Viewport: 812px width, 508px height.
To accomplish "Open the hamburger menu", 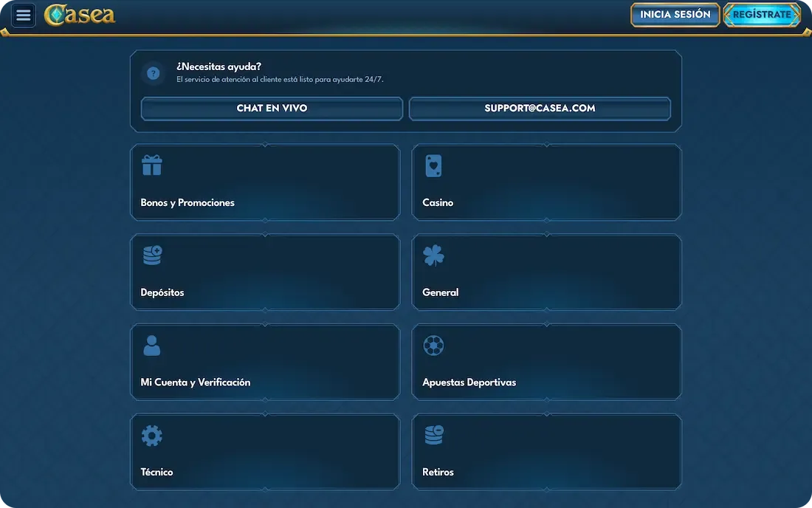I will click(24, 15).
